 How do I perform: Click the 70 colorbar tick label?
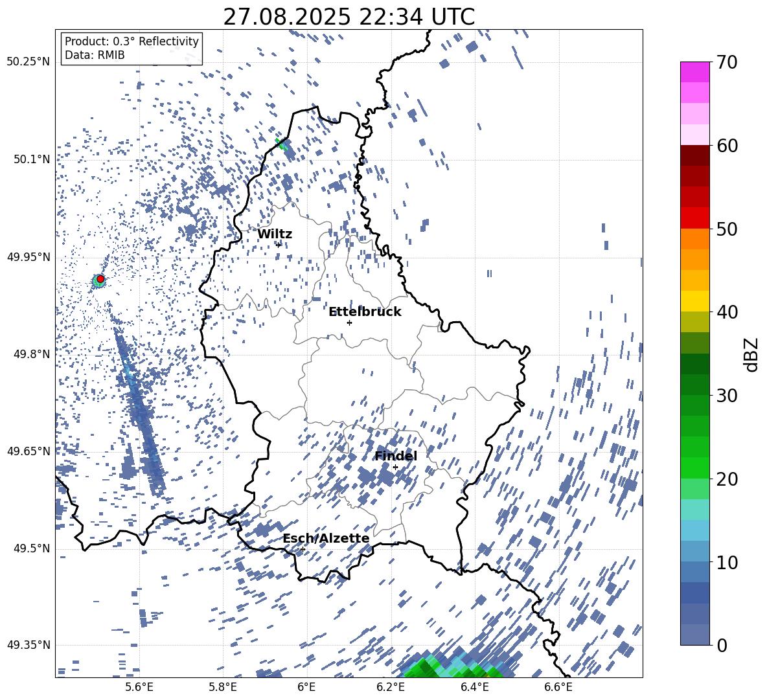coord(726,63)
